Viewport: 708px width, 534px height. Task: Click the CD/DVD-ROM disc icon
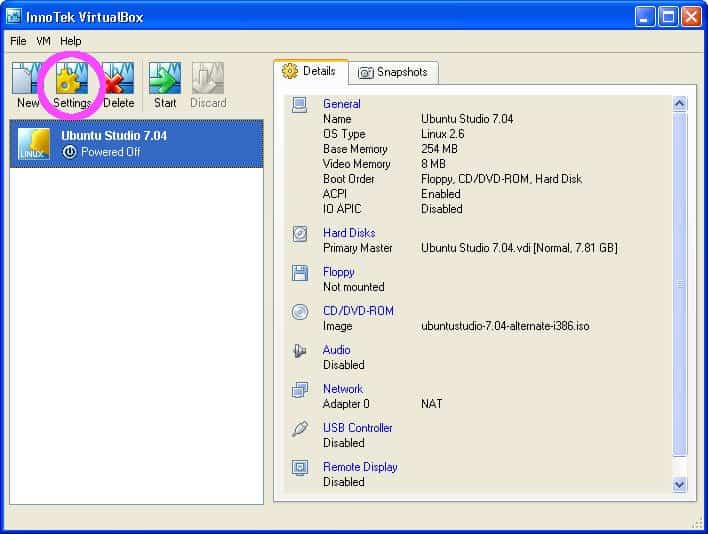pos(300,312)
